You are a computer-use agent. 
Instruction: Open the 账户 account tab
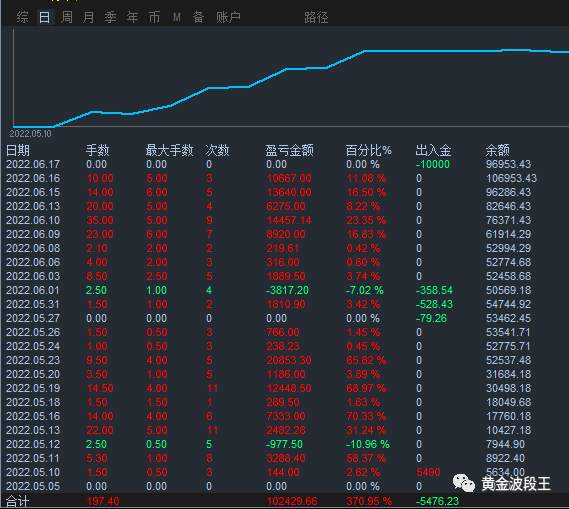pos(228,17)
